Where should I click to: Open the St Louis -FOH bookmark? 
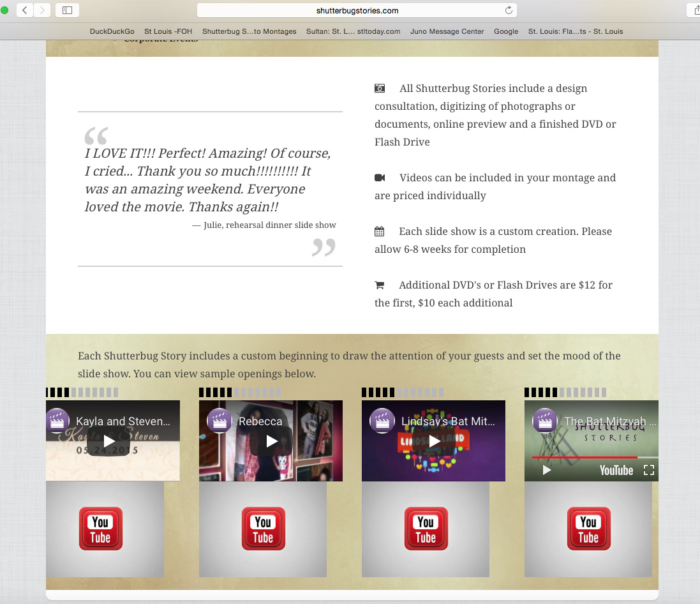(168, 31)
